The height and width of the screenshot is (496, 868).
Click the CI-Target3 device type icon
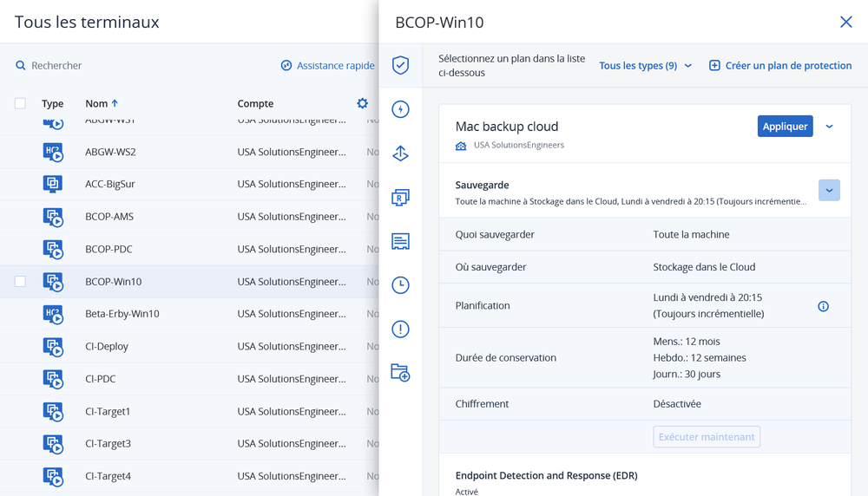53,444
